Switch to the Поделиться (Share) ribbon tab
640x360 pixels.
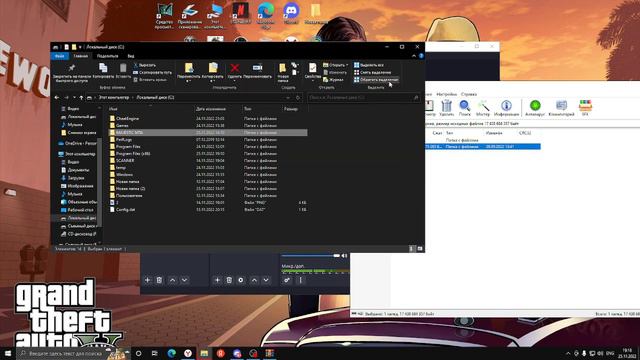point(107,56)
